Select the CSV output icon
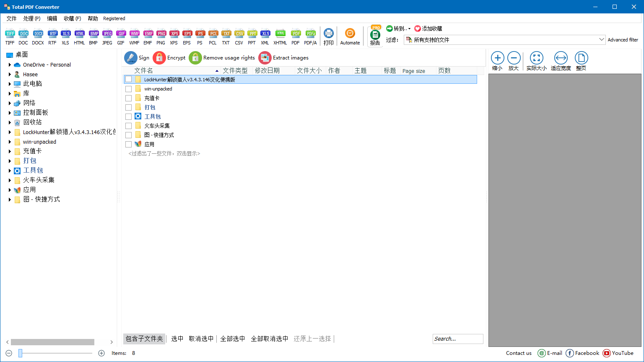This screenshot has height=362, width=644. [239, 37]
